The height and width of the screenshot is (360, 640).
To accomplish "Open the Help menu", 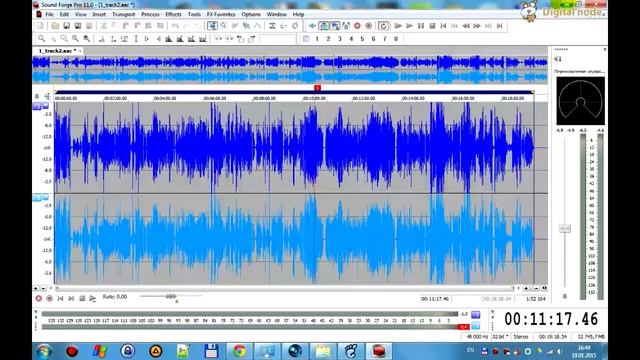I will [x=298, y=14].
